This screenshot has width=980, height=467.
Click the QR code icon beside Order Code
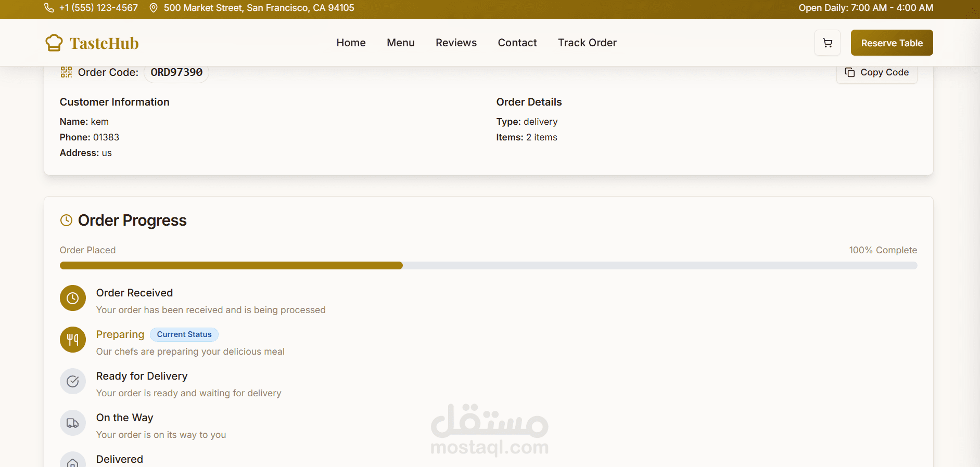tap(66, 72)
